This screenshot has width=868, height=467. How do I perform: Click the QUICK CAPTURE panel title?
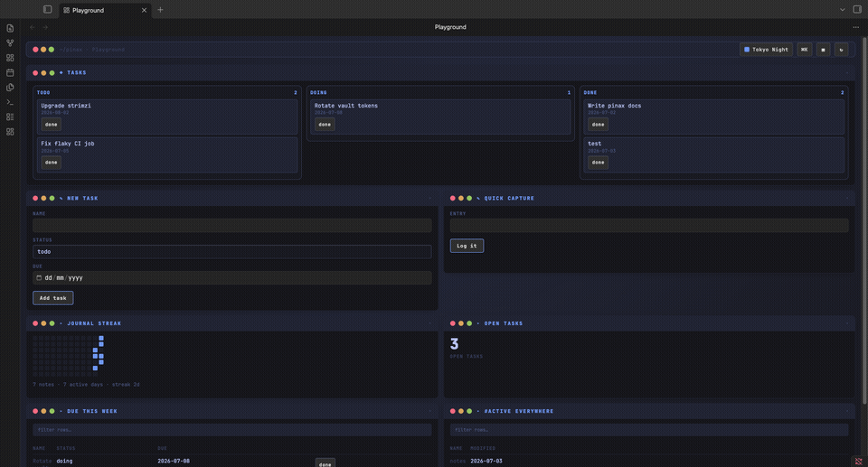coord(509,199)
